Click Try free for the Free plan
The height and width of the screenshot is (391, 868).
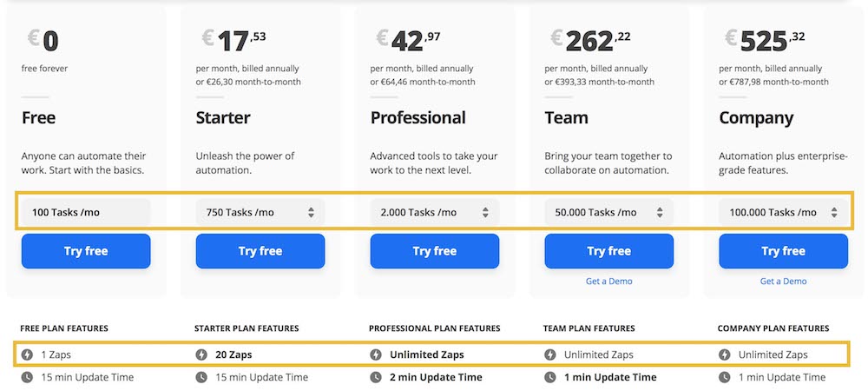click(x=86, y=251)
